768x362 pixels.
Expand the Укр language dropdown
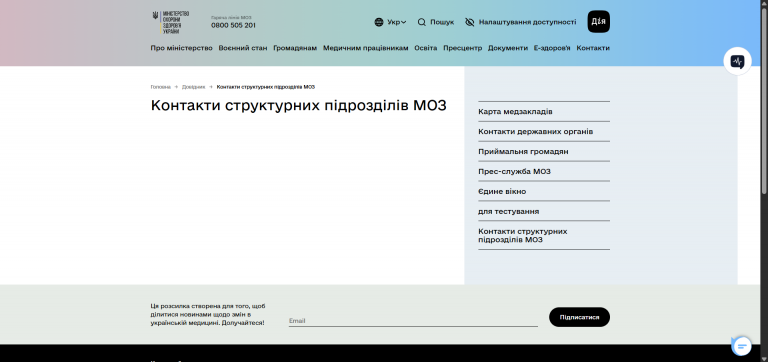397,22
